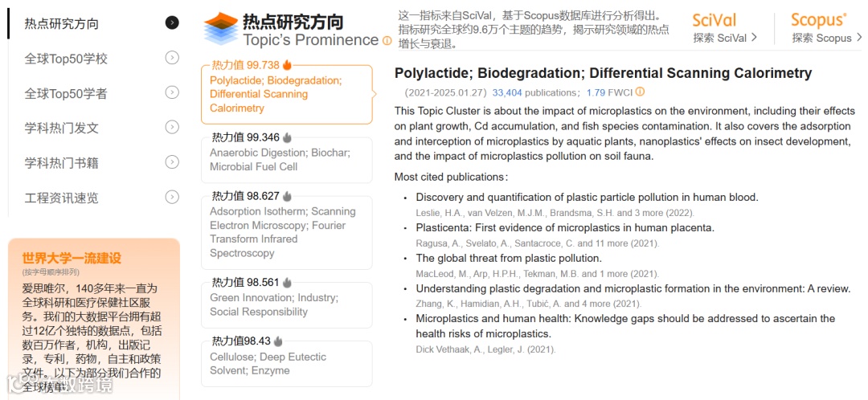Image resolution: width=868 pixels, height=400 pixels.
Task: Select the Anaerobic Digestion; Biochar topic card
Action: coord(286,159)
